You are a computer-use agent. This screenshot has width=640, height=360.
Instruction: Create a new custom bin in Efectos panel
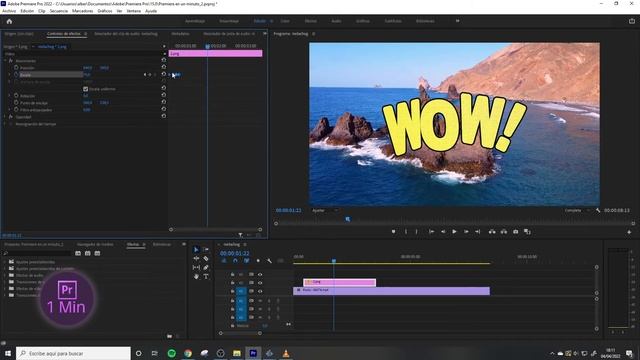tap(170, 336)
